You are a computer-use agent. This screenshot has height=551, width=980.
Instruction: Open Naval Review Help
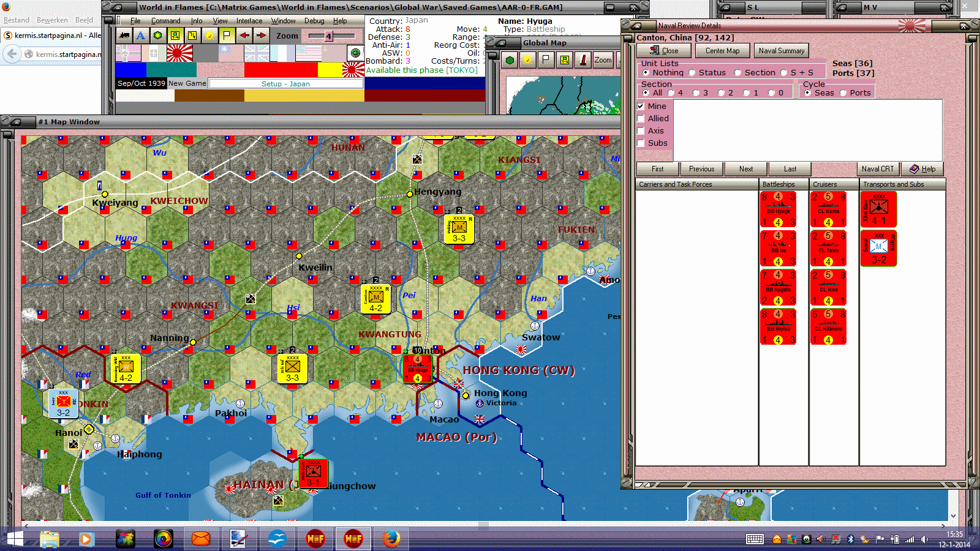pyautogui.click(x=922, y=169)
